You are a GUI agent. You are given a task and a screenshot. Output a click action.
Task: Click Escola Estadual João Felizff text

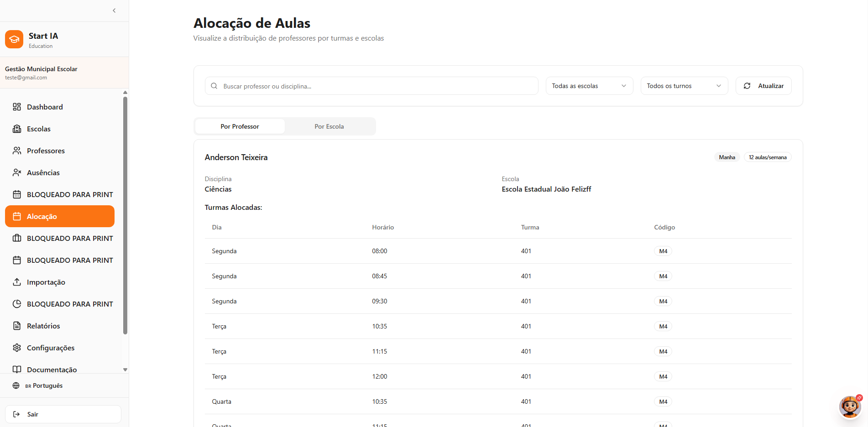546,189
